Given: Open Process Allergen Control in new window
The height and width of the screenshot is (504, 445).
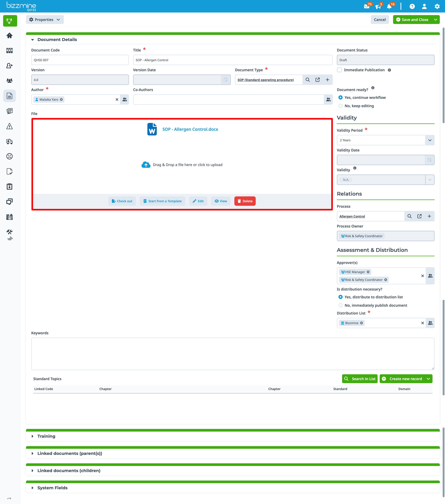Looking at the screenshot, I should 419,216.
